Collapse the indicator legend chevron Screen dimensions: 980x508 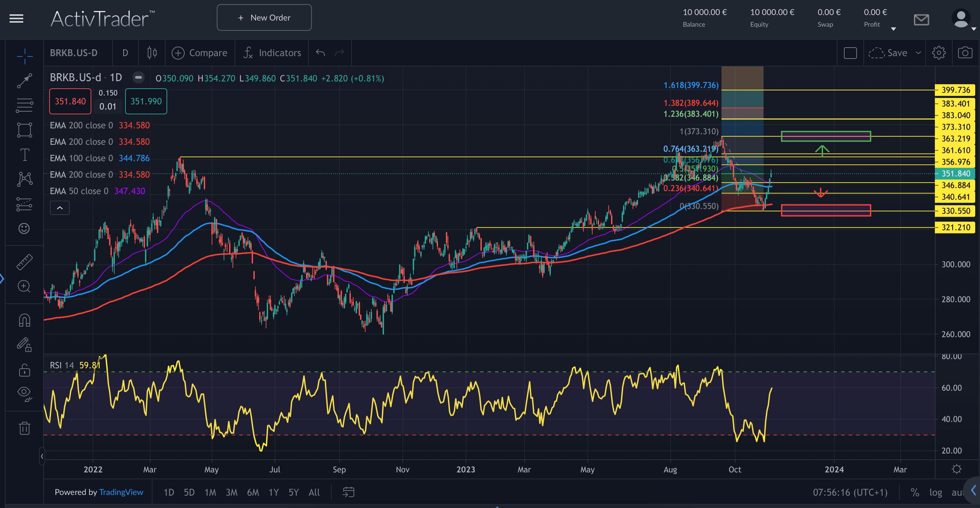[60, 208]
